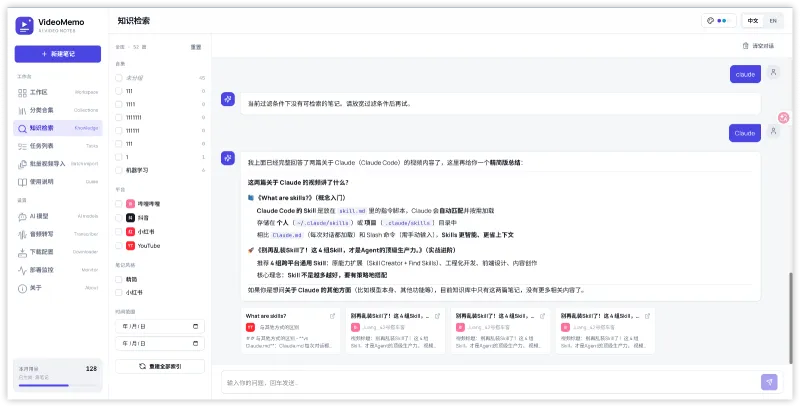Open 工作区 Workspace via its grid icon

pyautogui.click(x=22, y=93)
